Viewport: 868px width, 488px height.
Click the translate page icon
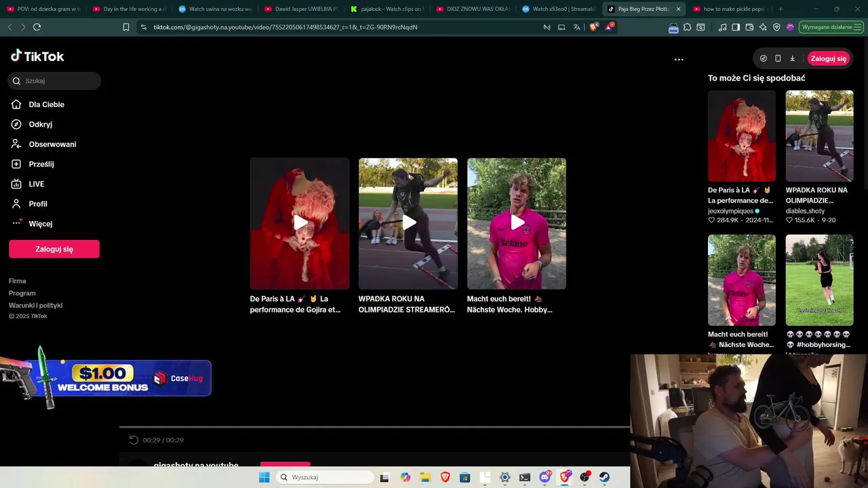576,27
